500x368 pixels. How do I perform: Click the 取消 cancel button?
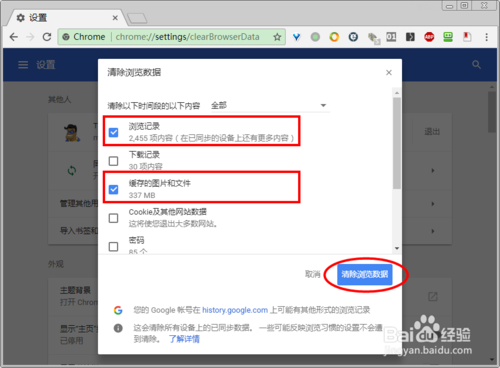(313, 274)
